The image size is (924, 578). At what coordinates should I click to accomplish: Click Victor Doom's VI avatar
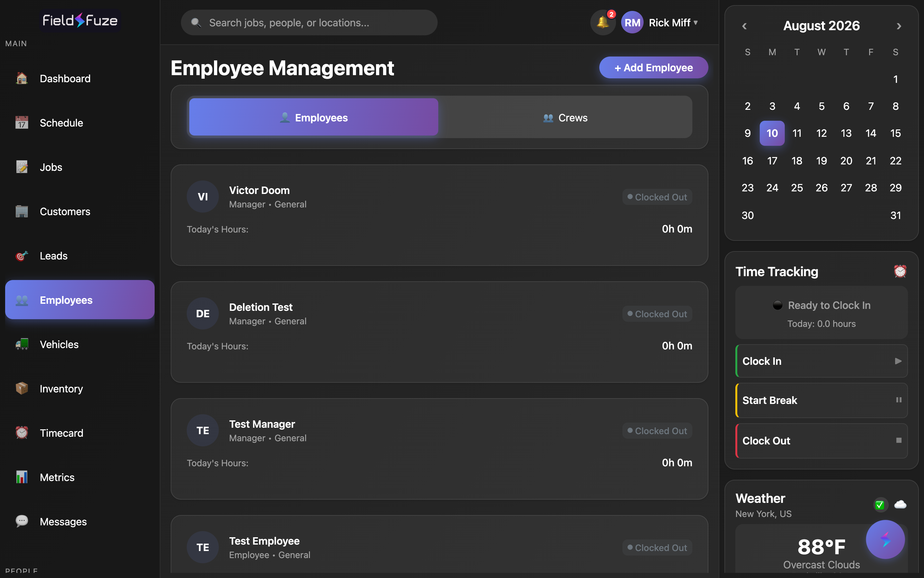(203, 197)
